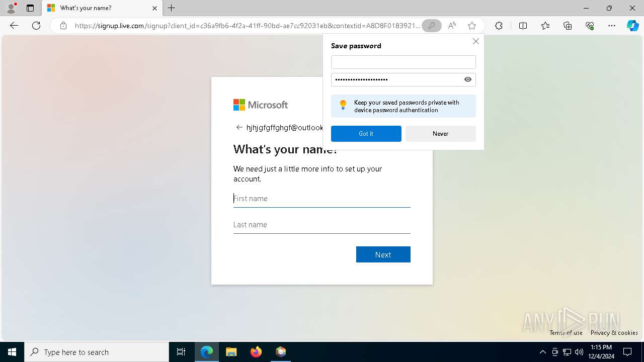Open Extensions puzzle icon
Screen dimensions: 644x362
(499, 26)
